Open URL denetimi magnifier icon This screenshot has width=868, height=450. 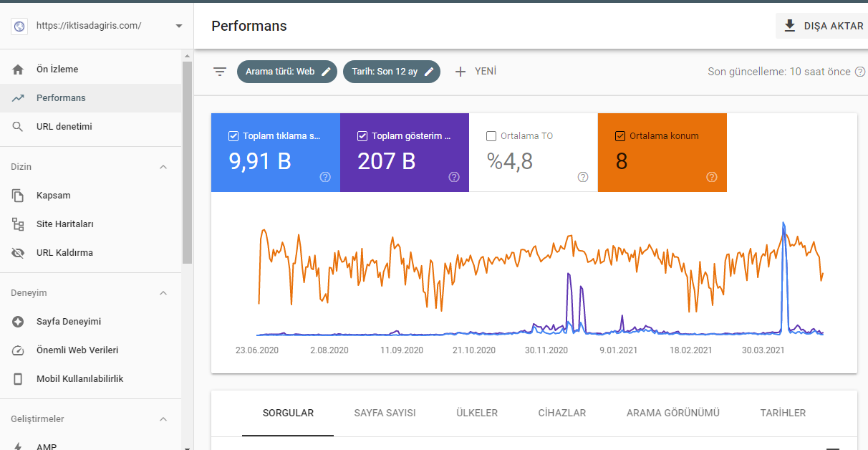19,127
